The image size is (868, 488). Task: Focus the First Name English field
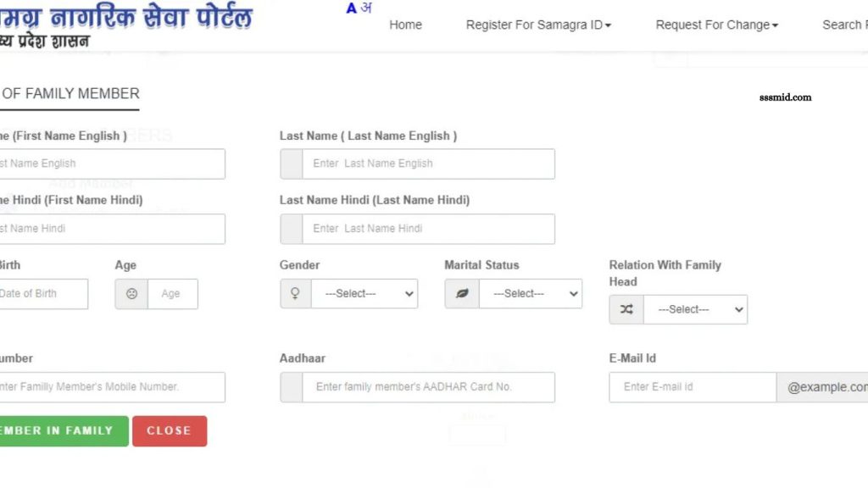113,164
